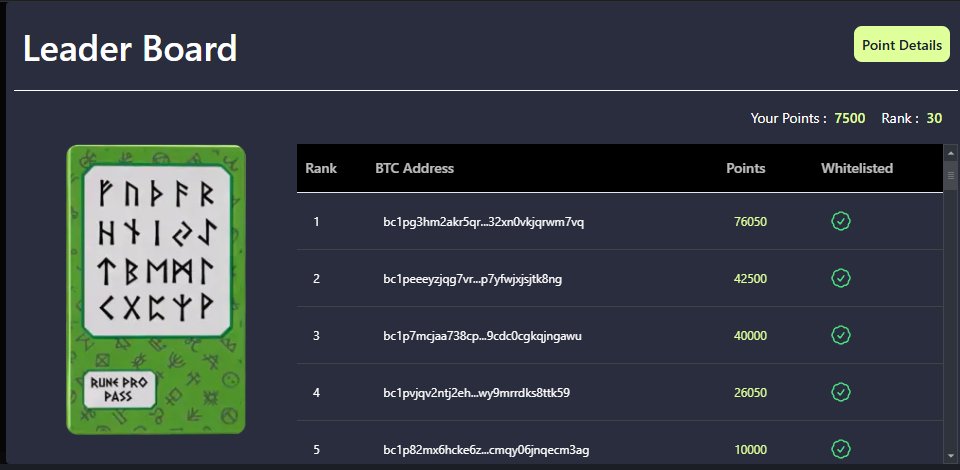Click the RUNE PRO PASS label on card
This screenshot has height=470, width=960.
[x=119, y=389]
